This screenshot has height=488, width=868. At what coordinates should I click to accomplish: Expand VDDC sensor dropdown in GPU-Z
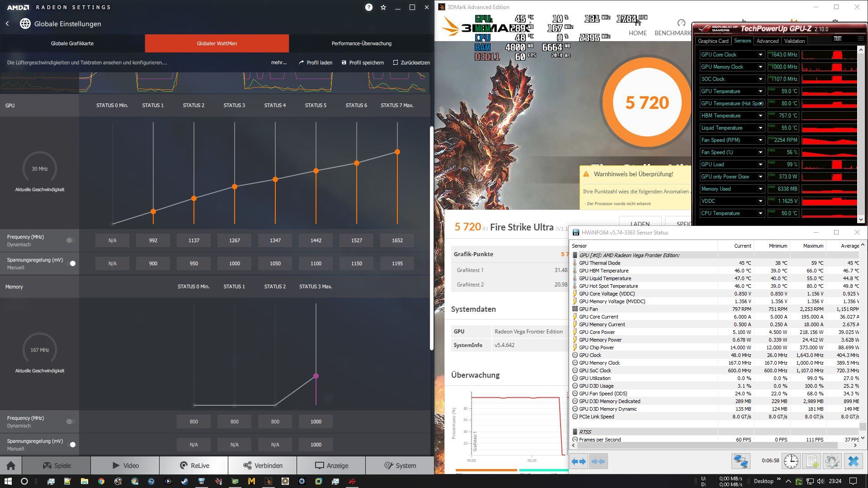(760, 201)
